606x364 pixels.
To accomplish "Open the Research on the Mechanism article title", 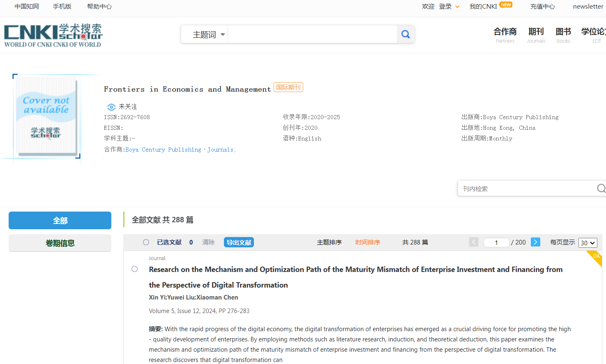I will 356,277.
